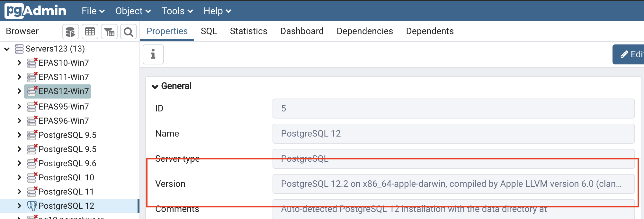Expand the EPAS12-Win7 tree node

coord(19,91)
